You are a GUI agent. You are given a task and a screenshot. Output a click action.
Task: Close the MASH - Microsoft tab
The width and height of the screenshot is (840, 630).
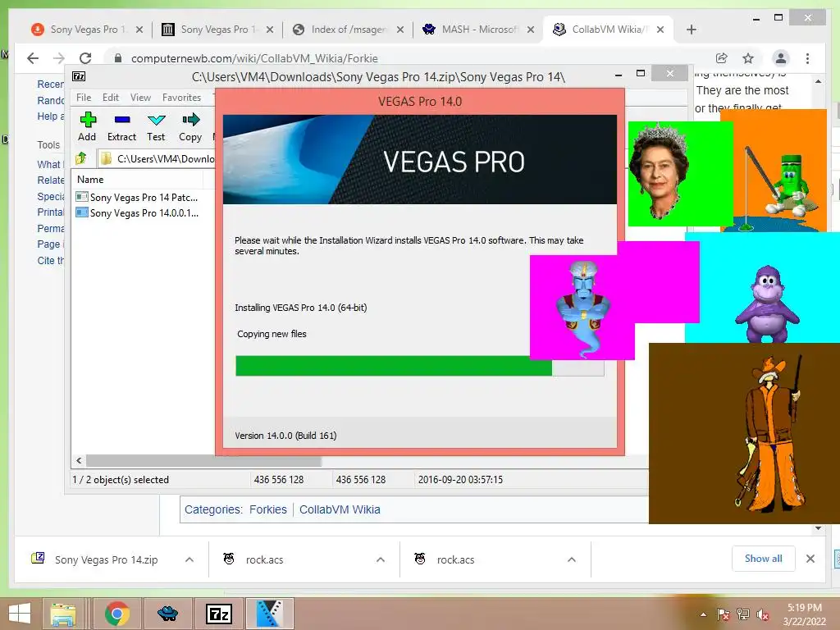click(531, 30)
